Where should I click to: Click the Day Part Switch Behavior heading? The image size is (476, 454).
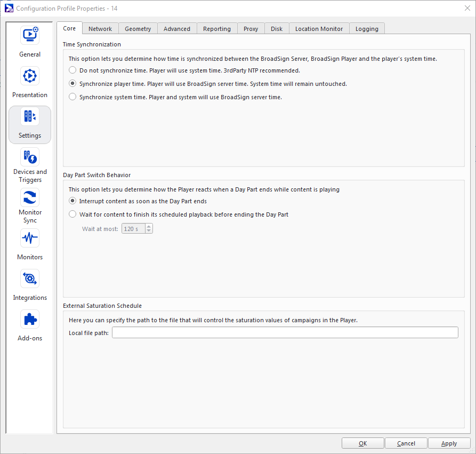(97, 175)
